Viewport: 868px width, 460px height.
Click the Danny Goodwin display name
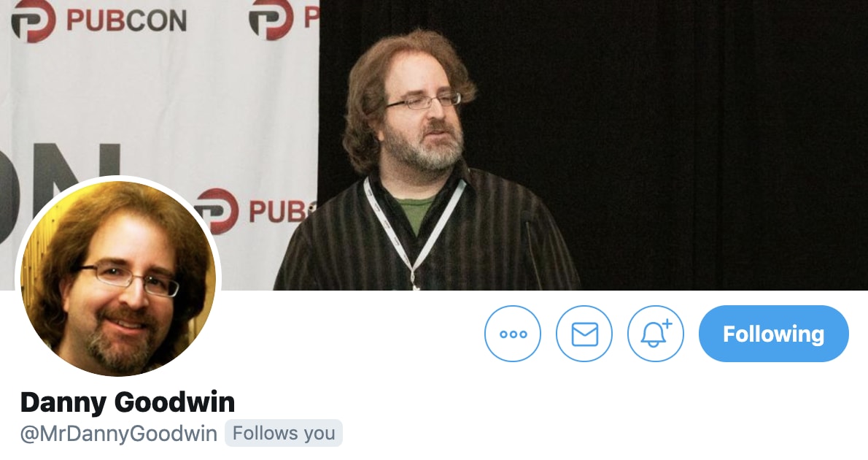tap(128, 402)
